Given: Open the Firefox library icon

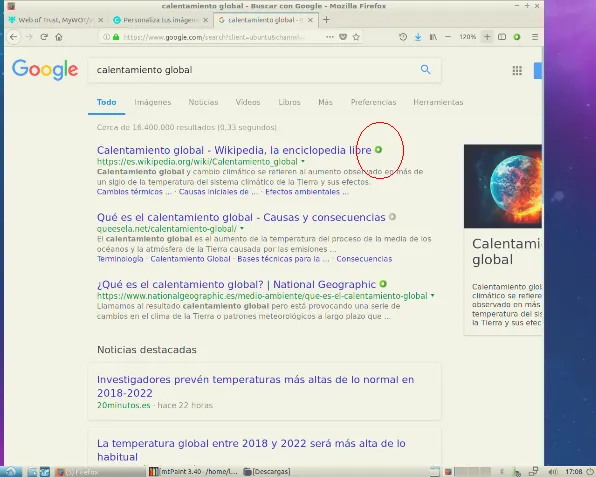Looking at the screenshot, I should coord(433,37).
